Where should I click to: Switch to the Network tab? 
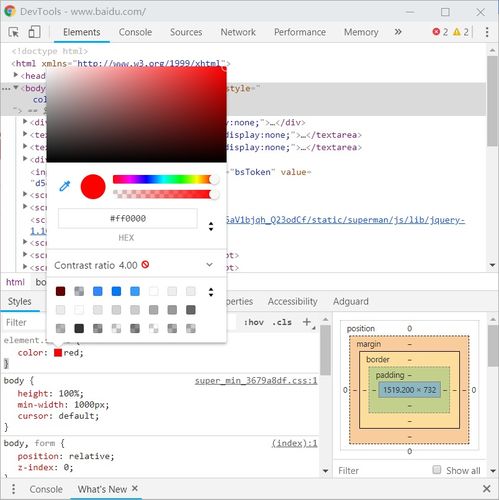point(238,32)
